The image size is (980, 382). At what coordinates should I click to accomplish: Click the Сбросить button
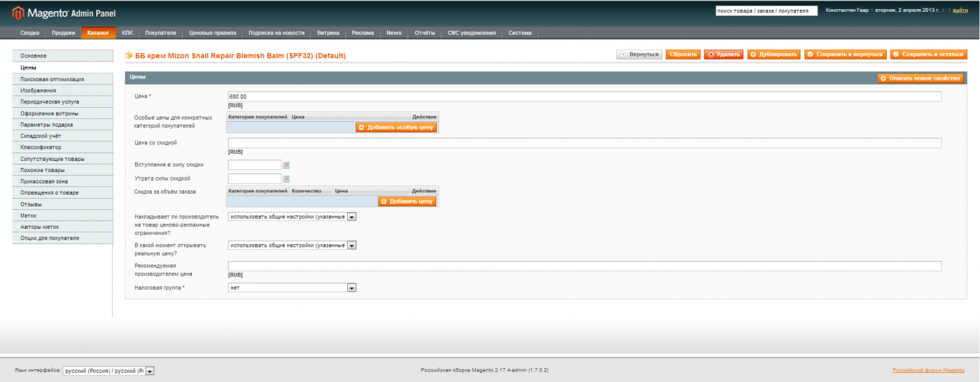coord(682,55)
